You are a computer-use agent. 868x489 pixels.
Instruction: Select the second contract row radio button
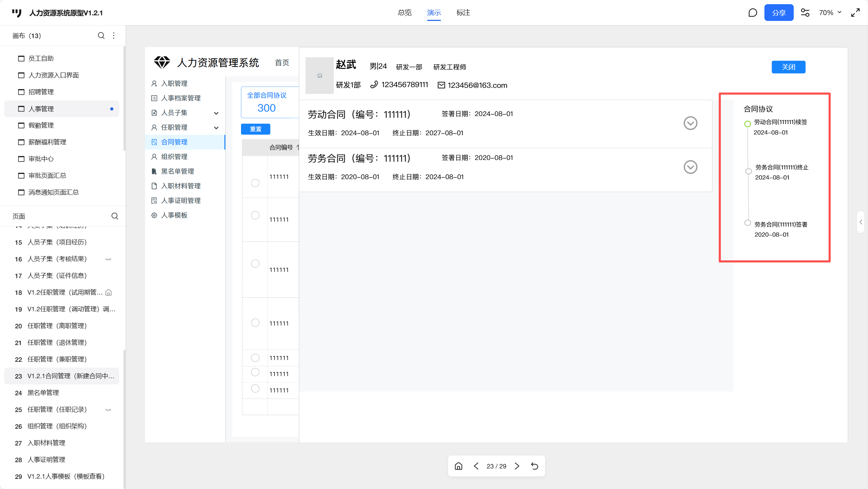(x=255, y=215)
